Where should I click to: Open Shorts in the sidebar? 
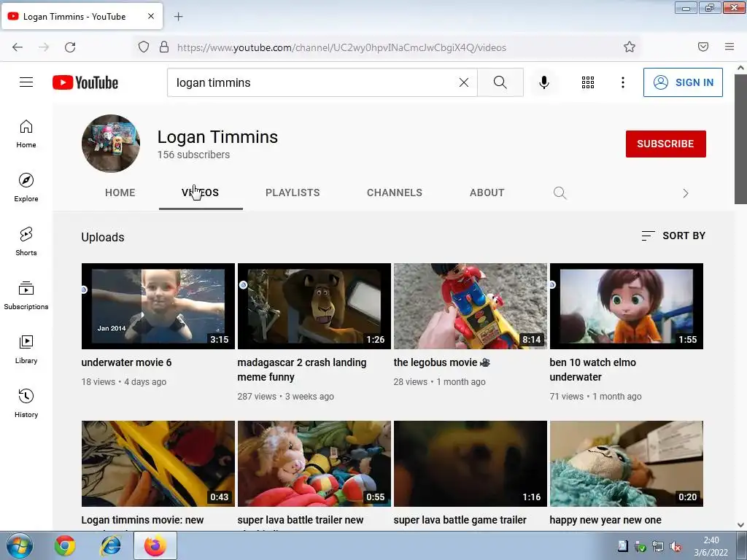(x=26, y=241)
